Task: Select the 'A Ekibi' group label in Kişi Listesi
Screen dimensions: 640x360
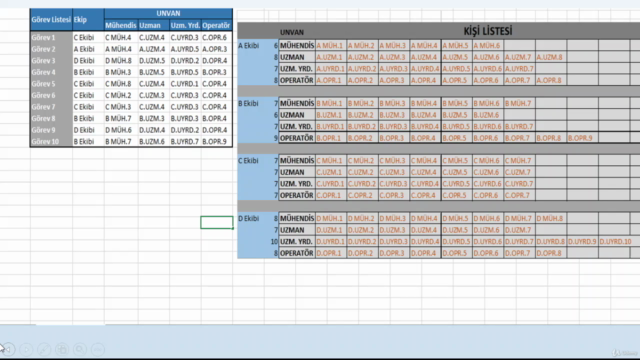Action: pos(249,46)
